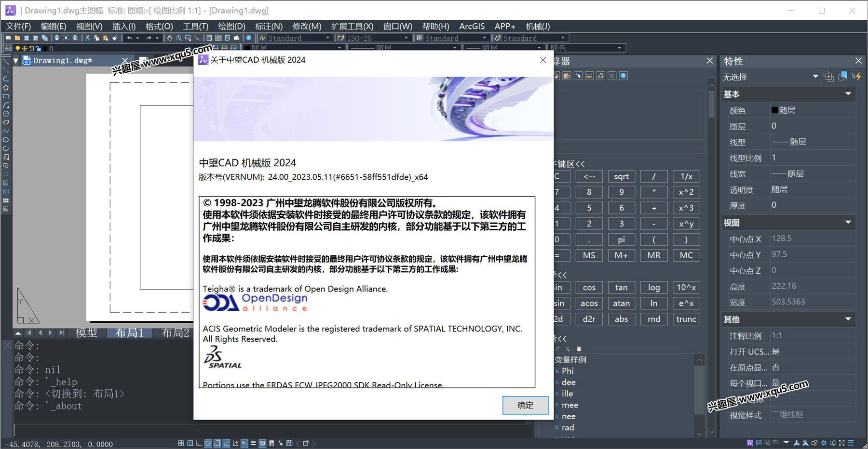This screenshot has width=868, height=449.
Task: Toggle ortho mode in status bar
Action: pos(199,443)
